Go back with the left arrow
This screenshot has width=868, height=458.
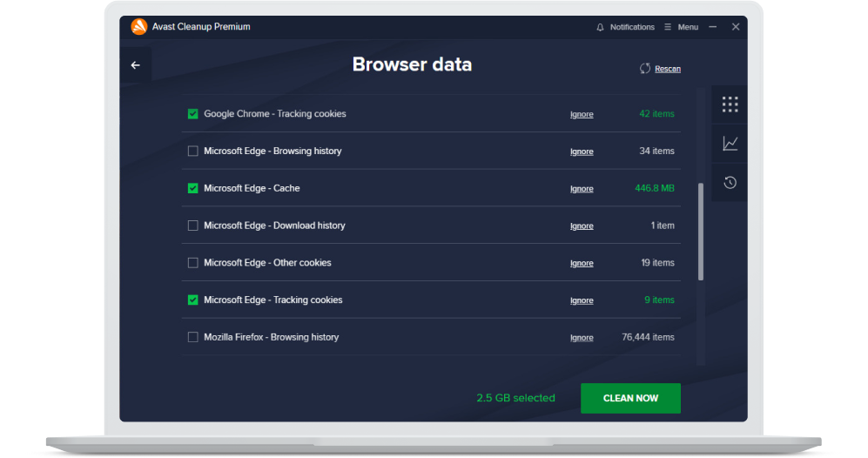click(136, 65)
